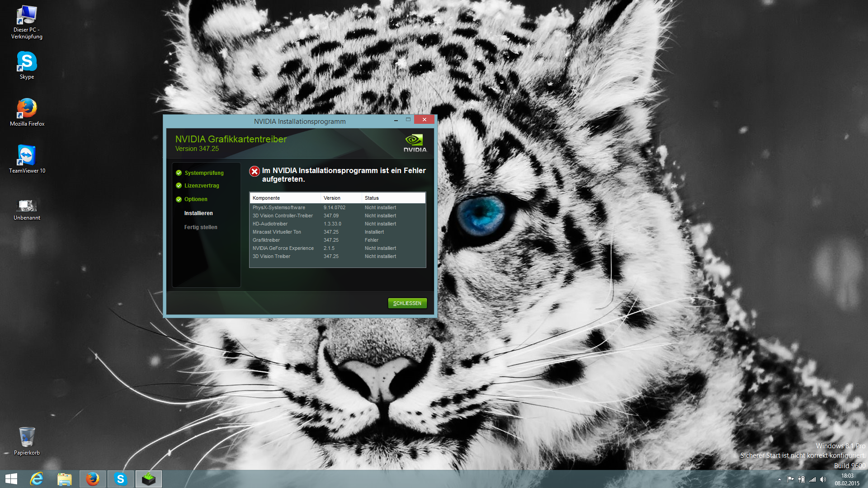This screenshot has width=868, height=488.
Task: Click the Komponente column header
Action: point(285,198)
